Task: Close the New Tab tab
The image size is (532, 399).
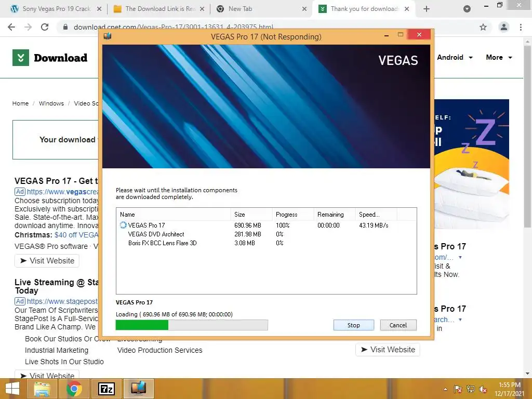Action: click(x=304, y=9)
